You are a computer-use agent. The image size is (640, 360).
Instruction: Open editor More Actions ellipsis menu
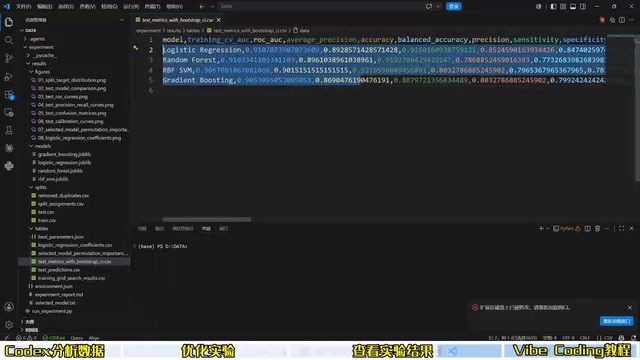[631, 20]
